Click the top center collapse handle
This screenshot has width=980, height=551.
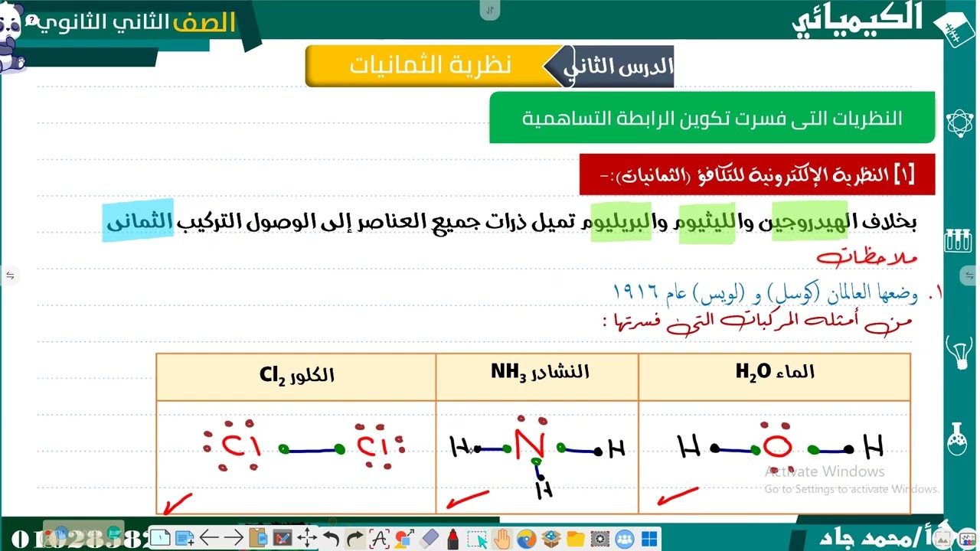490,9
